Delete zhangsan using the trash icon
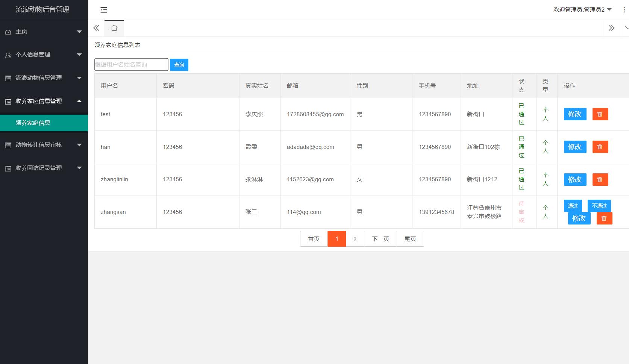Image resolution: width=629 pixels, height=364 pixels. pos(604,218)
